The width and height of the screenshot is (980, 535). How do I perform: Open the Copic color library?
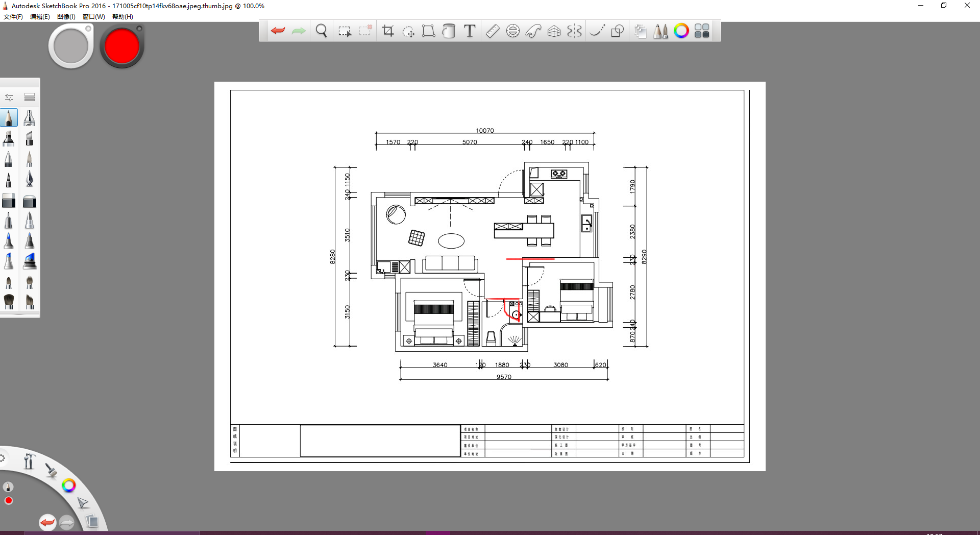tap(702, 31)
